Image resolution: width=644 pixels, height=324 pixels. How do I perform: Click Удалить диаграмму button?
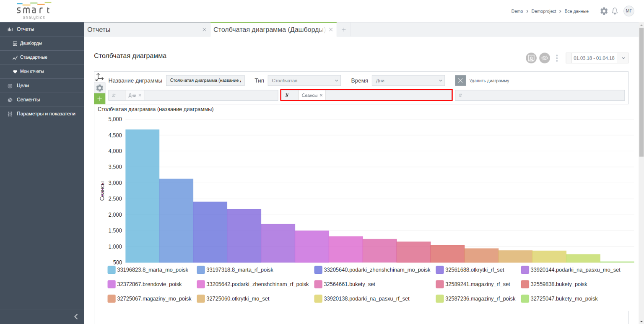(489, 80)
